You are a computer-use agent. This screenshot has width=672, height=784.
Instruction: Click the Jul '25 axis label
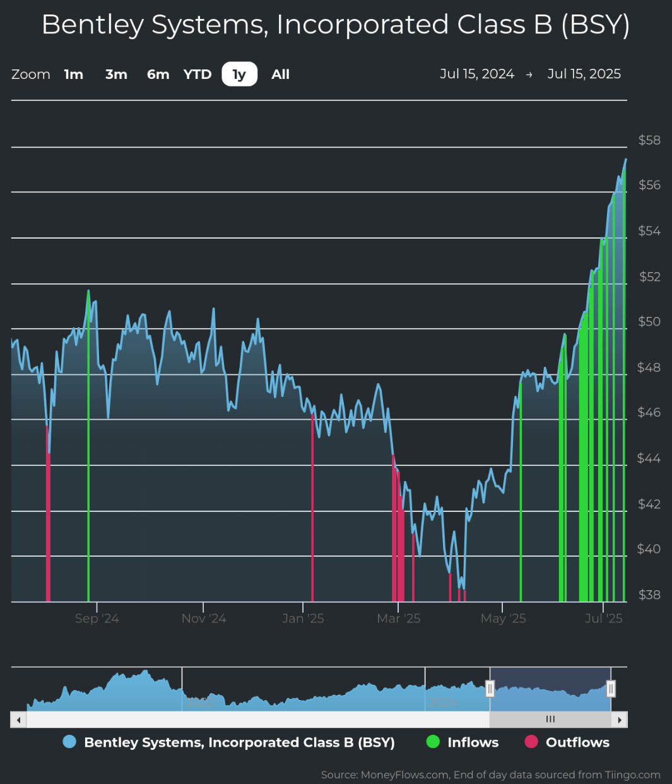click(604, 619)
